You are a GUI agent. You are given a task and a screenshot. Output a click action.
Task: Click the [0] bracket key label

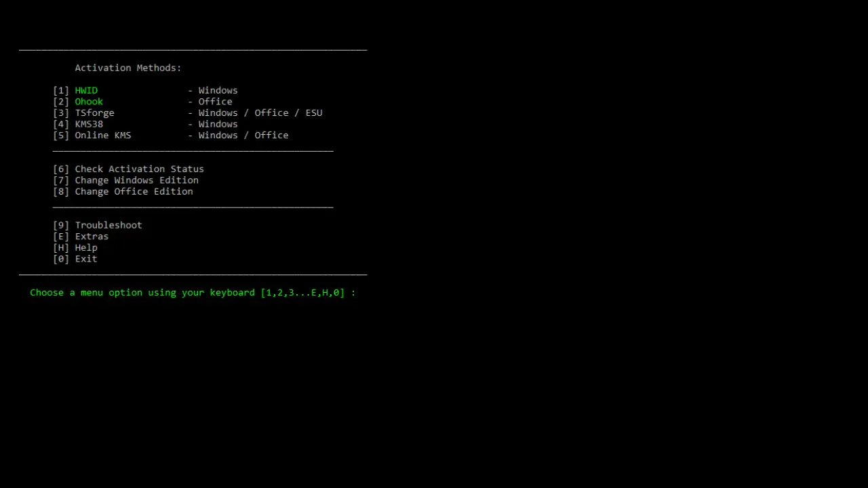click(61, 259)
